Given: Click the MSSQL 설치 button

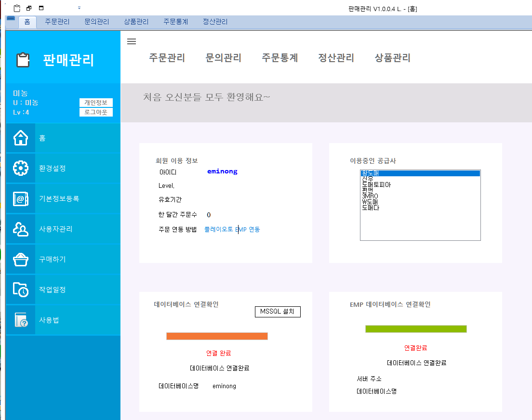Looking at the screenshot, I should click(278, 312).
